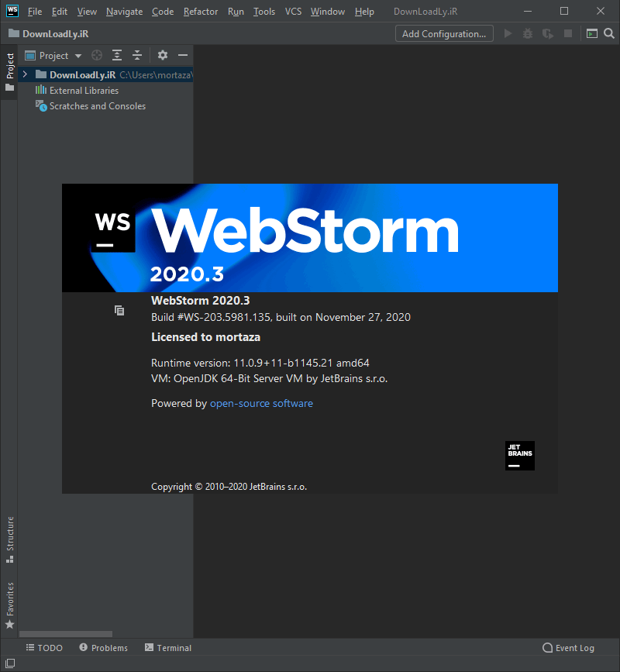620x672 pixels.
Task: Switch to the Problems tab at bottom
Action: point(103,647)
